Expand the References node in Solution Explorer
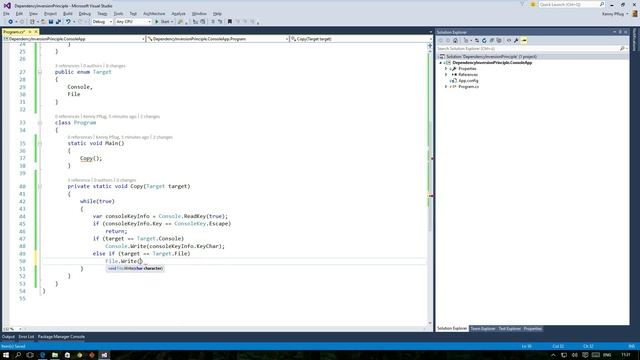 pos(446,75)
